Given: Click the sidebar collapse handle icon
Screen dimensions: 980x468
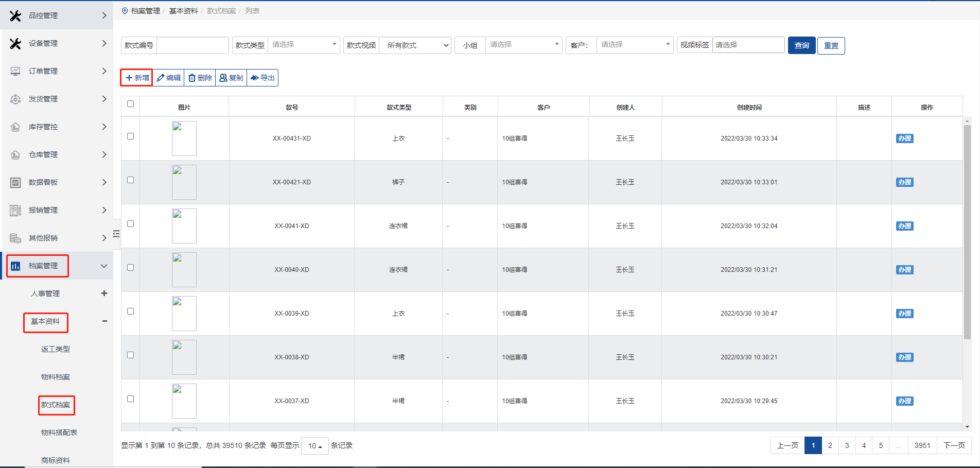Looking at the screenshot, I should click(x=116, y=234).
